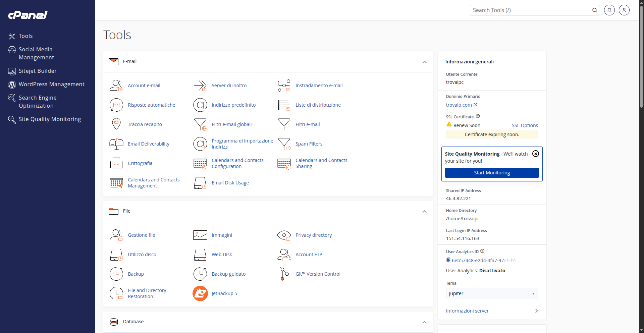Image resolution: width=644 pixels, height=333 pixels.
Task: Open the Utilizzo disco icon
Action: tap(116, 255)
